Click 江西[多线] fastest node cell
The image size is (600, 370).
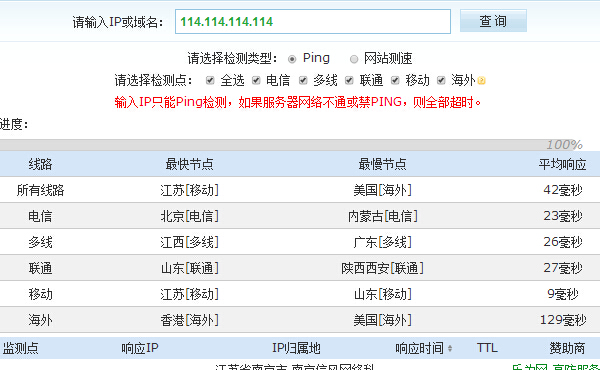[x=189, y=242]
